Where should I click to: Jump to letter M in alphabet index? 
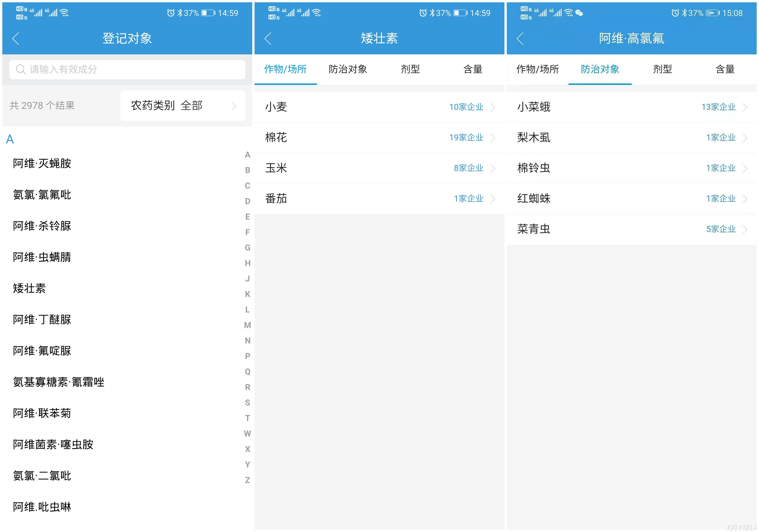pos(247,325)
